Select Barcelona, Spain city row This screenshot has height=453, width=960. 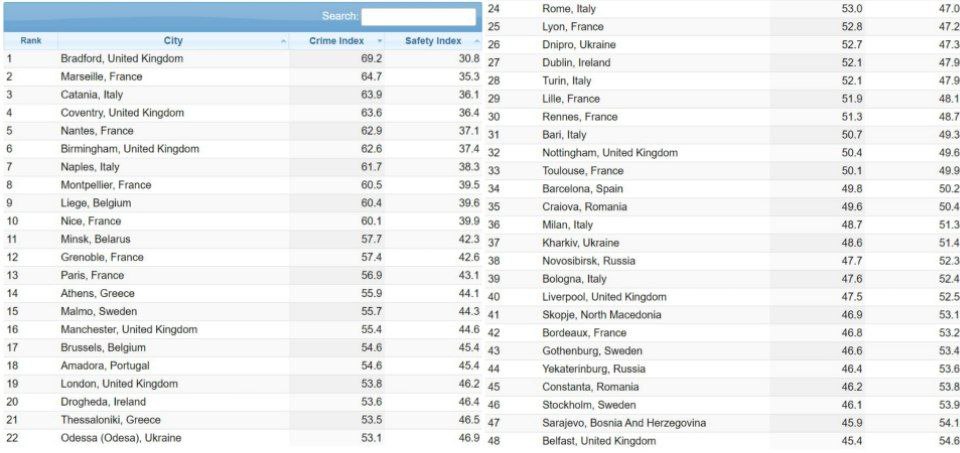pos(582,189)
